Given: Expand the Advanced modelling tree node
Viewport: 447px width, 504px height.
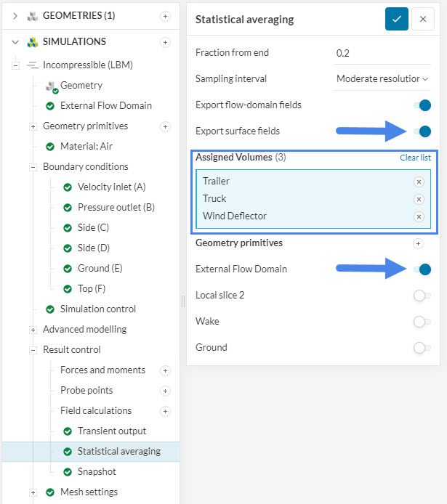Looking at the screenshot, I should (33, 330).
